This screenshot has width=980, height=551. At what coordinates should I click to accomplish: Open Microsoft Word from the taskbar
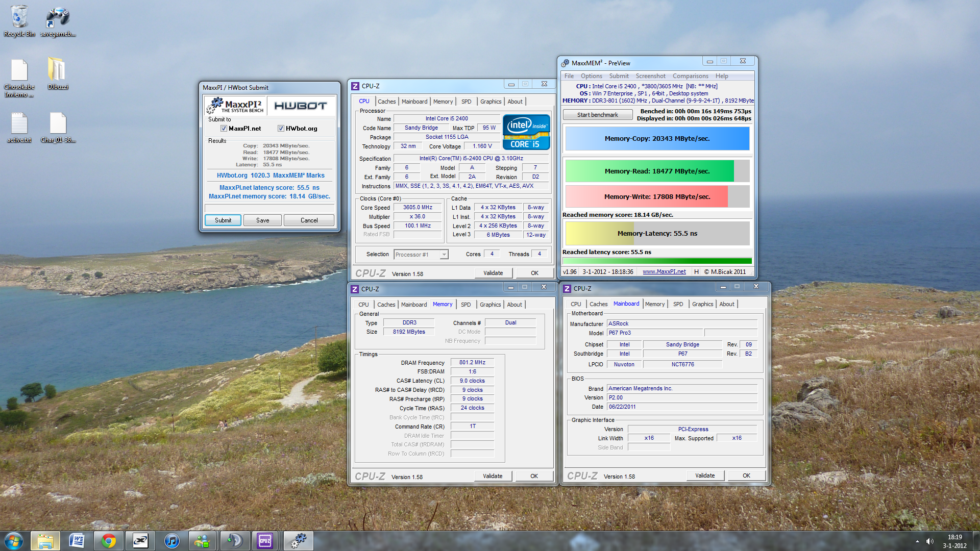[77, 540]
